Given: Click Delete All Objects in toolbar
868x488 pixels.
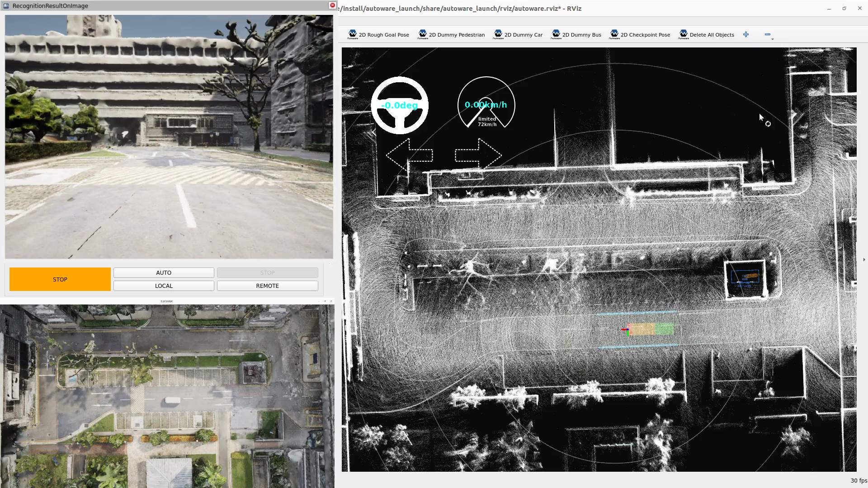Looking at the screenshot, I should pos(706,35).
